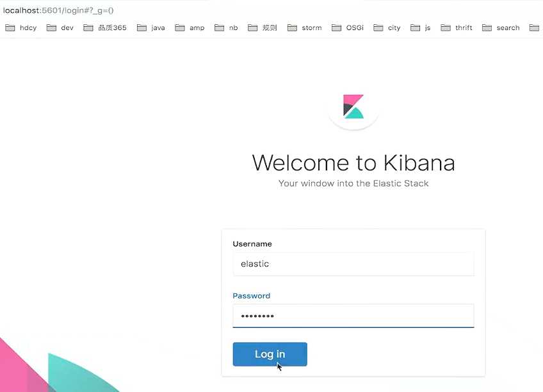The image size is (543, 392).
Task: Click the Kibana logo icon
Action: coord(353,107)
